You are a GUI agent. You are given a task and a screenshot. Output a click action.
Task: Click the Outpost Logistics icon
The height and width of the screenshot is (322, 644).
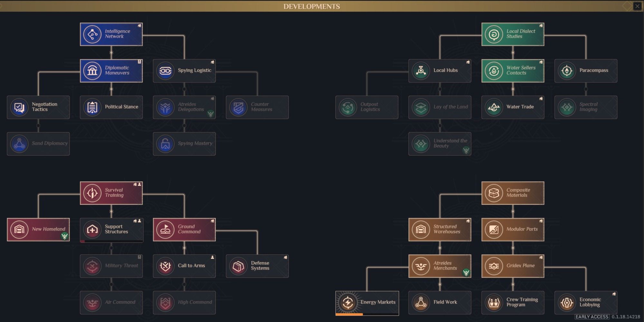348,107
